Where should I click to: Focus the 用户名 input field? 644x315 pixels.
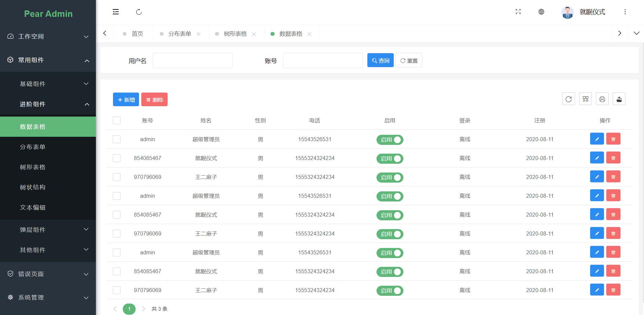[x=192, y=60]
